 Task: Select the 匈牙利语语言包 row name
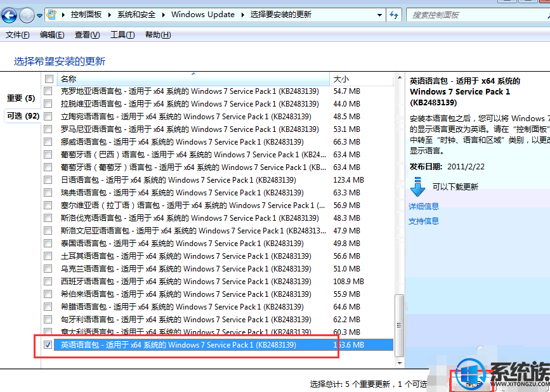(x=186, y=320)
